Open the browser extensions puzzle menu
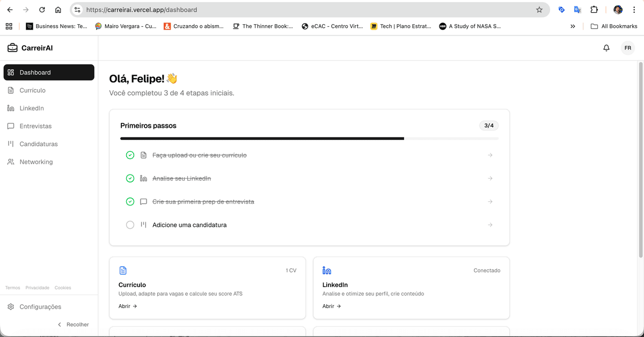 (x=593, y=9)
